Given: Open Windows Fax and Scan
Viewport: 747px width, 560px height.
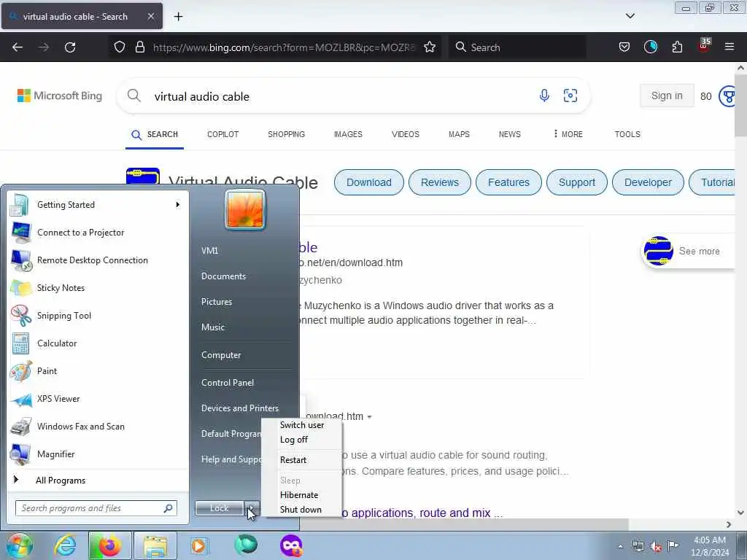Looking at the screenshot, I should click(x=98, y=426).
